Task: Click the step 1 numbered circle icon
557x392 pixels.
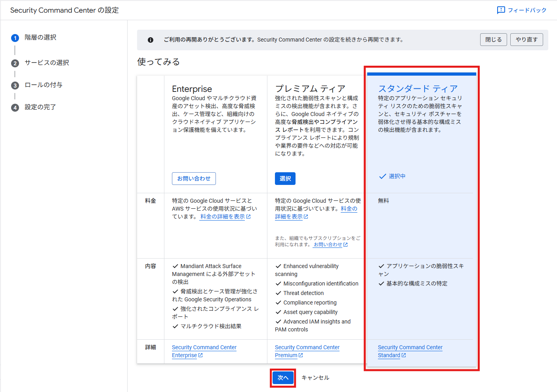Action: click(15, 38)
